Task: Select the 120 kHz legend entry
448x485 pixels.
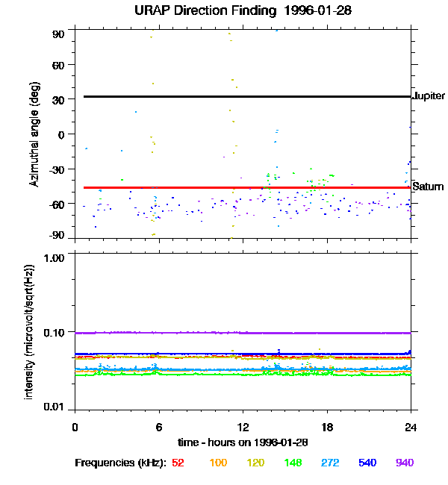Action: [x=255, y=463]
